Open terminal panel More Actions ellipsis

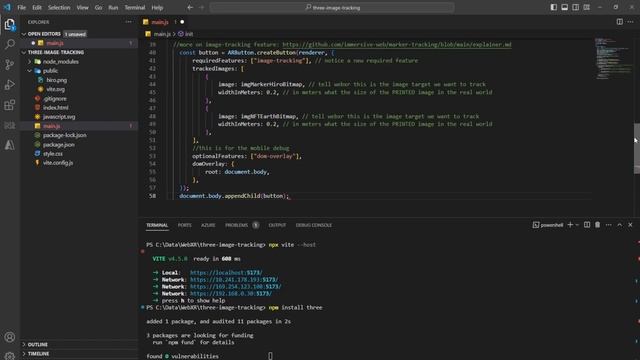coord(609,225)
